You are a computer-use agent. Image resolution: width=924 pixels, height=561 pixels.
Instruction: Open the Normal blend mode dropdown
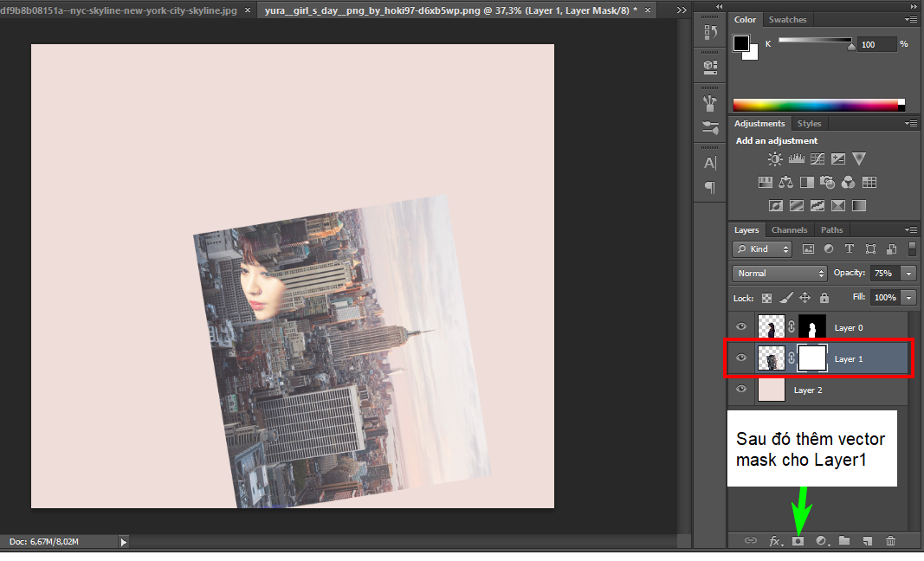coord(779,273)
